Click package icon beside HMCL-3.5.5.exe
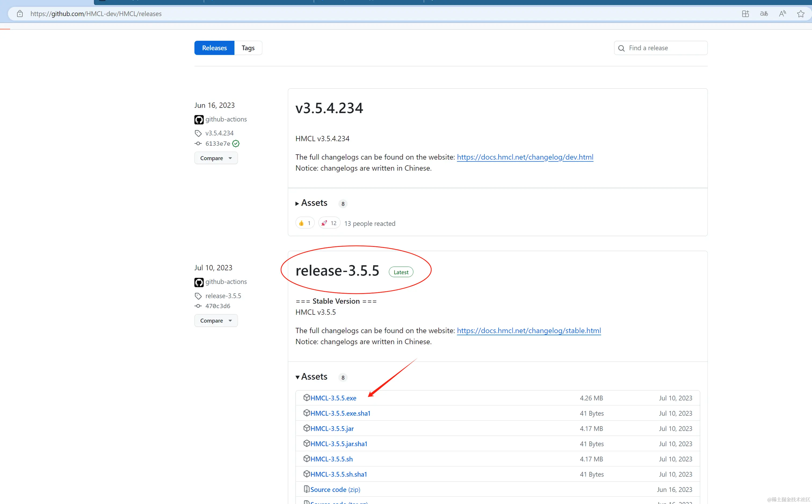 [x=306, y=397]
